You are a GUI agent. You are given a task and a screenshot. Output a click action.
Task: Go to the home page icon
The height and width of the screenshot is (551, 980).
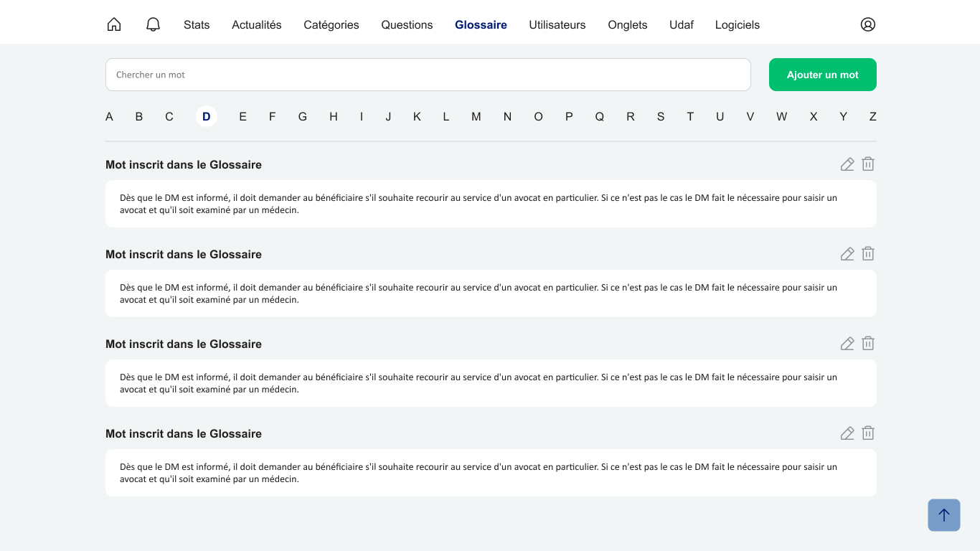point(114,24)
